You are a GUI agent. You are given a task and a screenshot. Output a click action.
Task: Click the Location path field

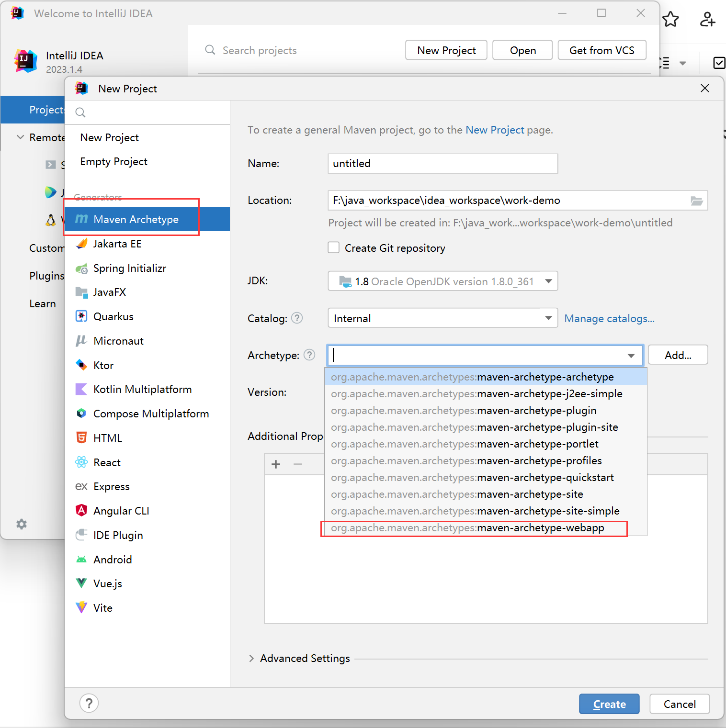518,201
